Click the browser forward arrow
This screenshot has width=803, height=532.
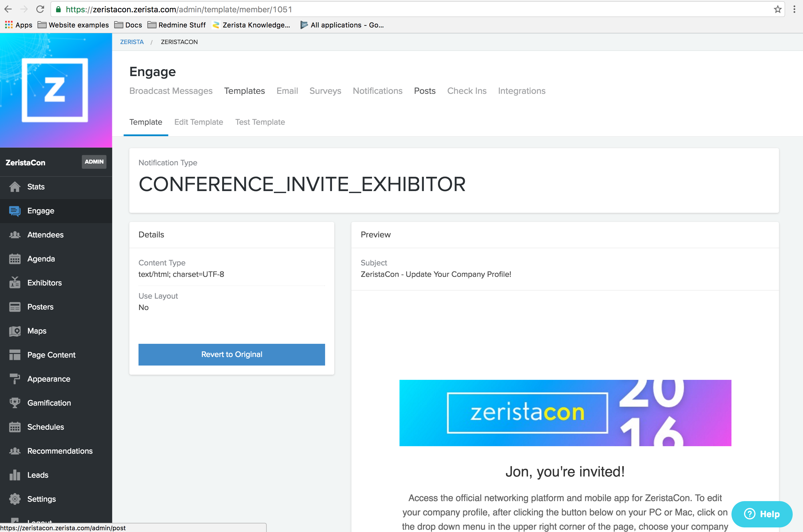click(24, 9)
